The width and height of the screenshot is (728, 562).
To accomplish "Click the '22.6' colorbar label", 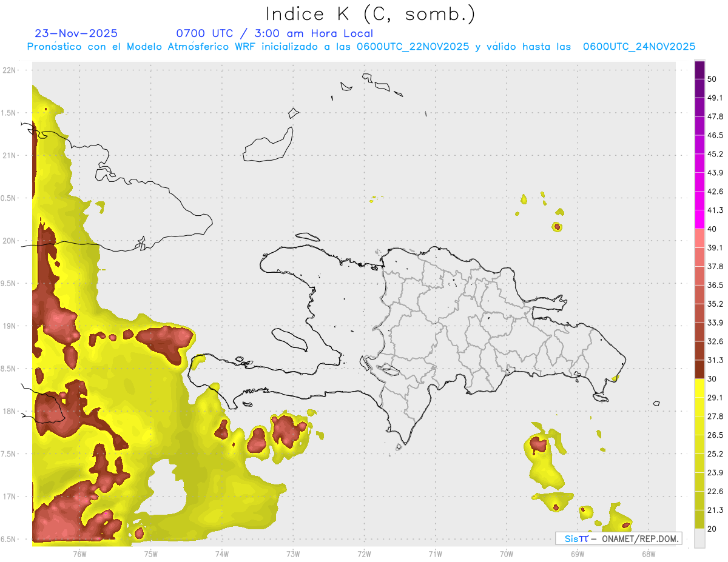I will 715,492.
